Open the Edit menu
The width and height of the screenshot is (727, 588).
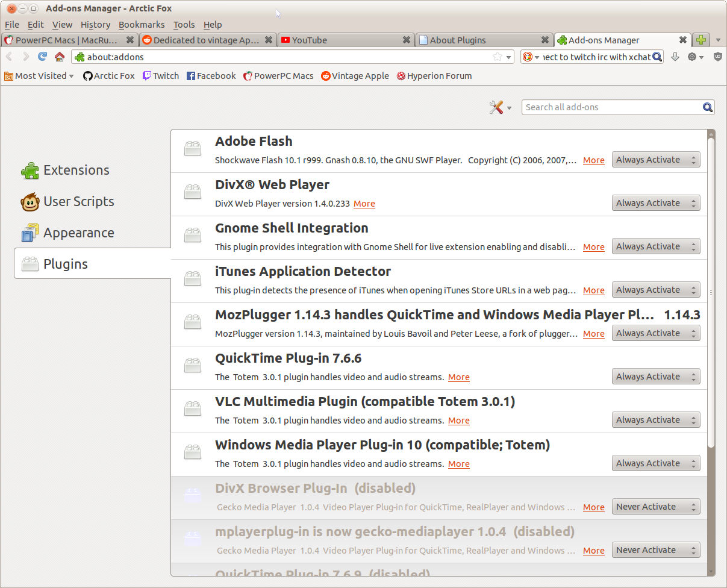click(36, 25)
